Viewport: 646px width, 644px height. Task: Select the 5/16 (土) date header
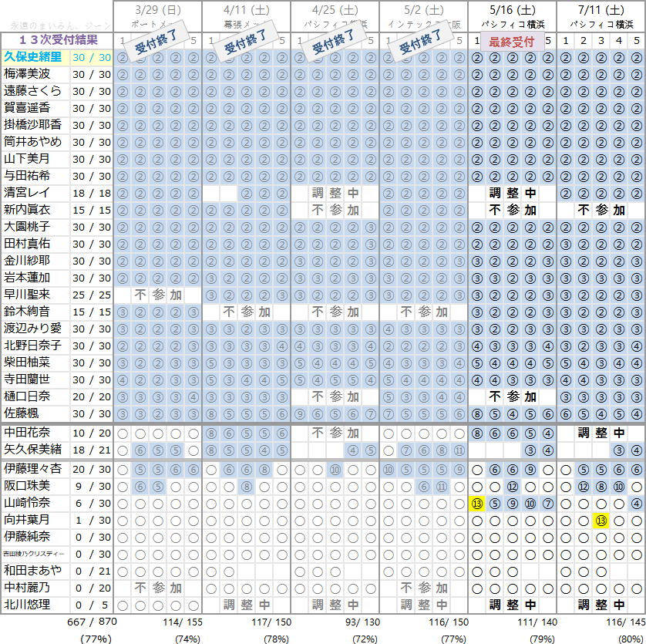512,10
